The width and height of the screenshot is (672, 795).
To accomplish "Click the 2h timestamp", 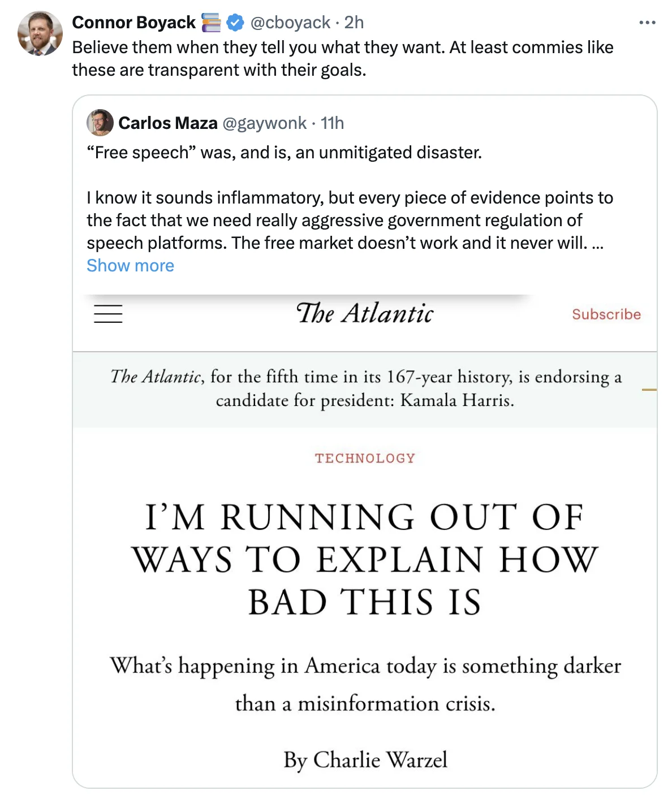I will pyautogui.click(x=354, y=23).
